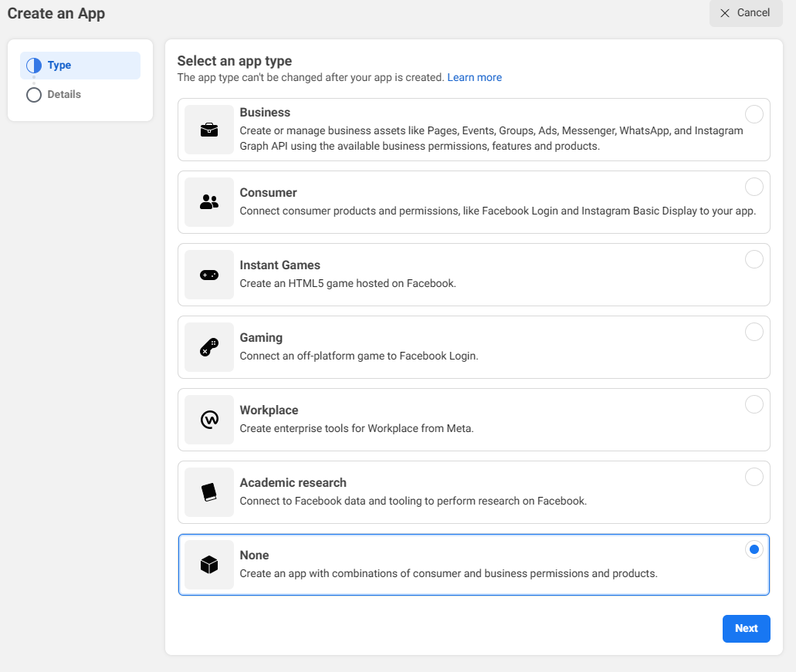Click 'Create an HTML5 game hosted on Facebook.'
This screenshot has width=796, height=672.
point(347,283)
